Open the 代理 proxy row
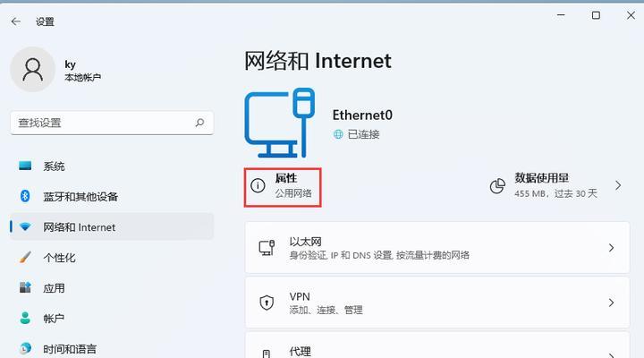This screenshot has width=644, height=358. 437,345
